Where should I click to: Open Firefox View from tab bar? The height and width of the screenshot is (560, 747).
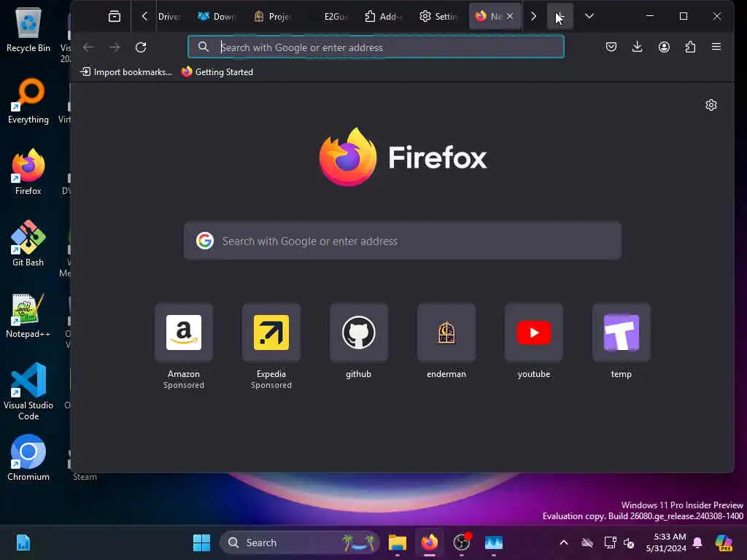(x=115, y=17)
